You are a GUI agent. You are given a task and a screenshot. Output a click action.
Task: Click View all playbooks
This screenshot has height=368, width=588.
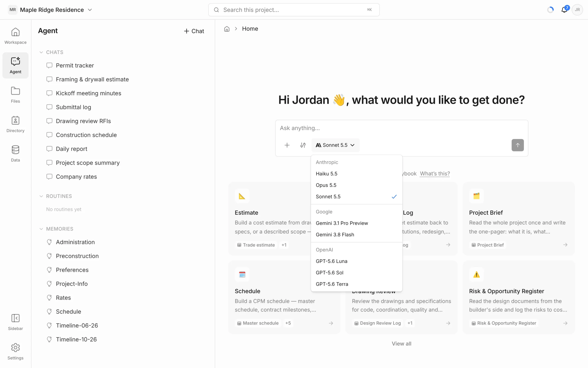point(401,343)
